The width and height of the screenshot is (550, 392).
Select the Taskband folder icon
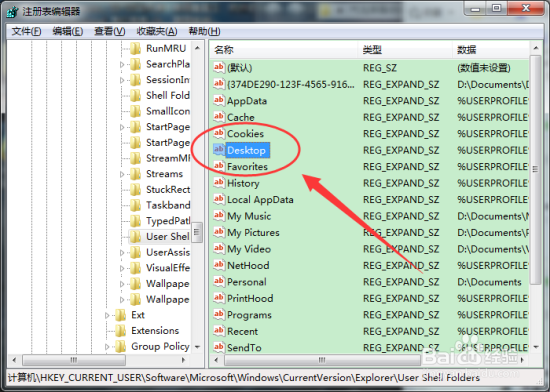[x=135, y=205]
